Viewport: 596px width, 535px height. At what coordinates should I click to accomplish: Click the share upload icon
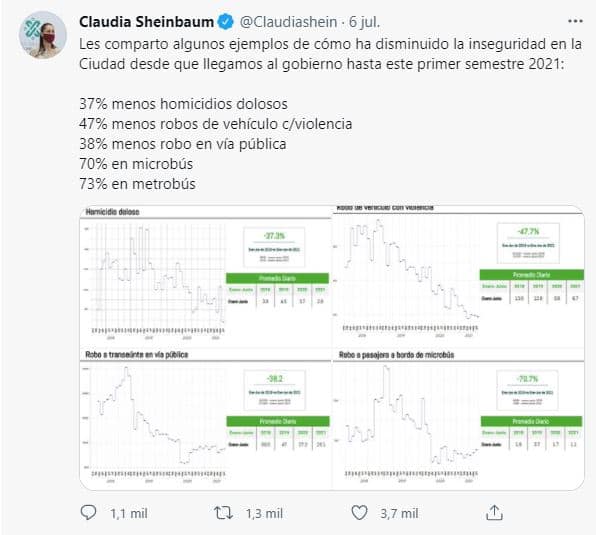click(x=494, y=513)
